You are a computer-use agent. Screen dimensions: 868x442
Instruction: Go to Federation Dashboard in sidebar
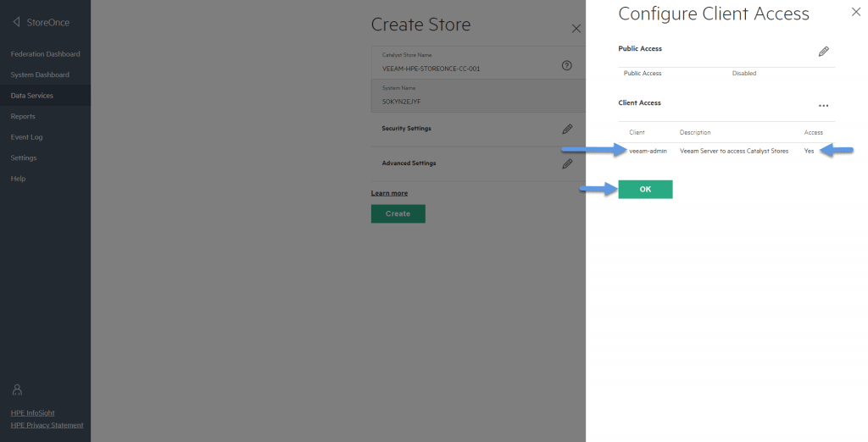pos(46,54)
